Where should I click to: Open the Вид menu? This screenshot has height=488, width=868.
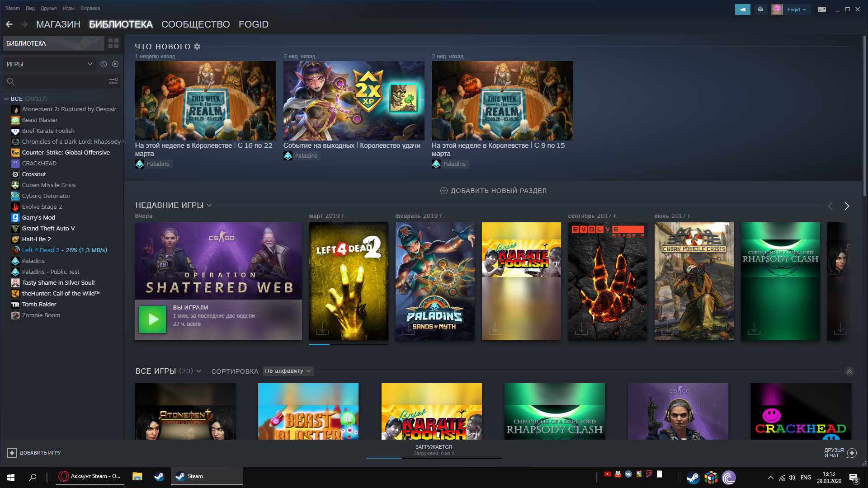pyautogui.click(x=30, y=8)
